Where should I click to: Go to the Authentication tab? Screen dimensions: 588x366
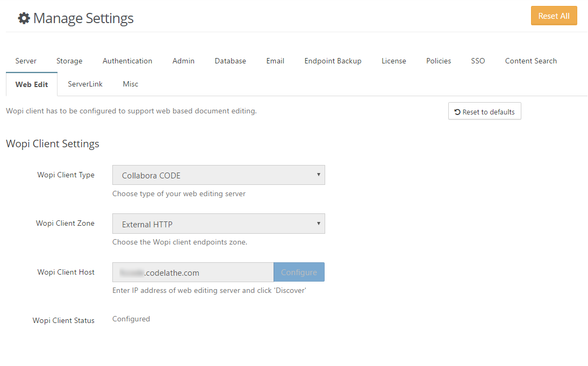click(x=127, y=61)
